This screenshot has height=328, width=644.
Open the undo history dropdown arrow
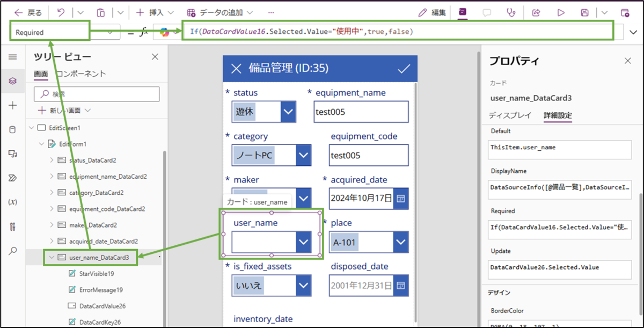point(80,12)
